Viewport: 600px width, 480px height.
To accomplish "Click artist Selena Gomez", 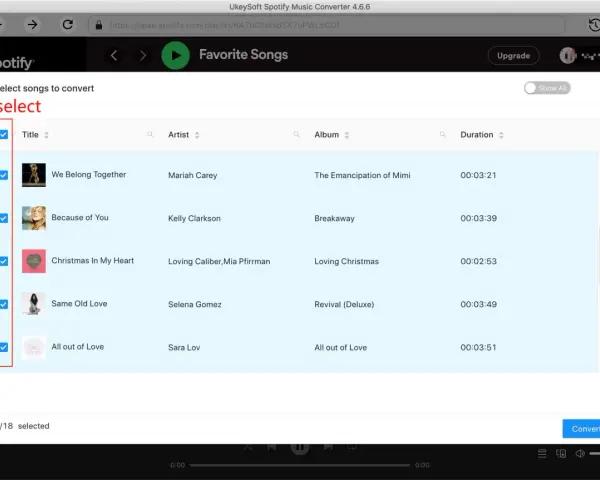I will (x=195, y=304).
